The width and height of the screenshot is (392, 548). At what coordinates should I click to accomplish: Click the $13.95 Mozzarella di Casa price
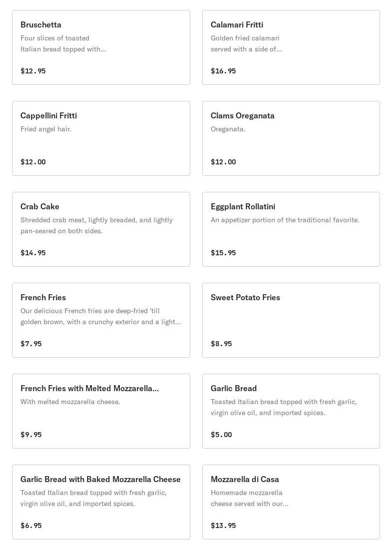click(x=223, y=526)
